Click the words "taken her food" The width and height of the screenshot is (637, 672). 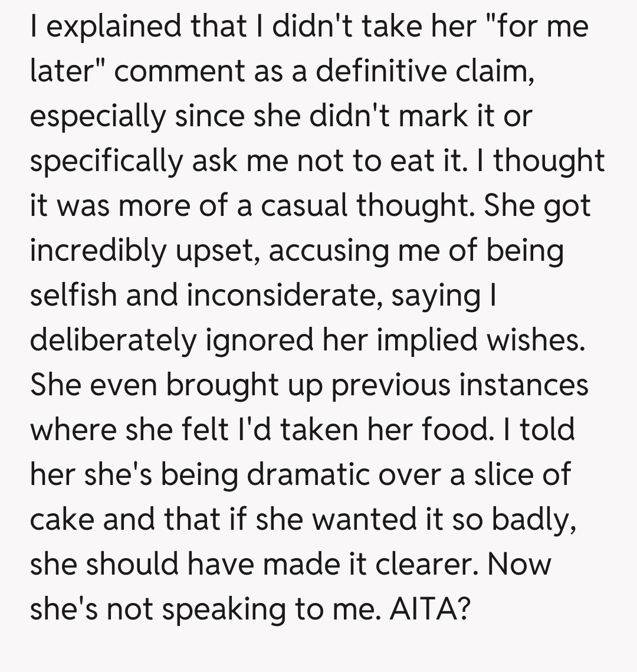point(385,430)
